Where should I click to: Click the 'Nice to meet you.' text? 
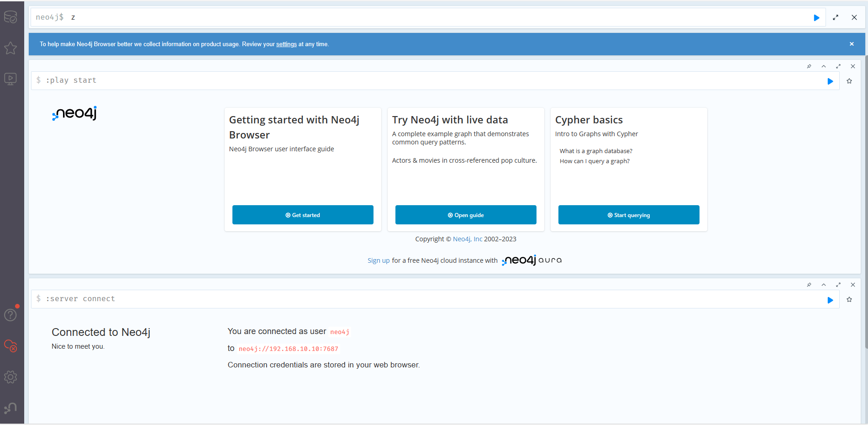(x=78, y=346)
